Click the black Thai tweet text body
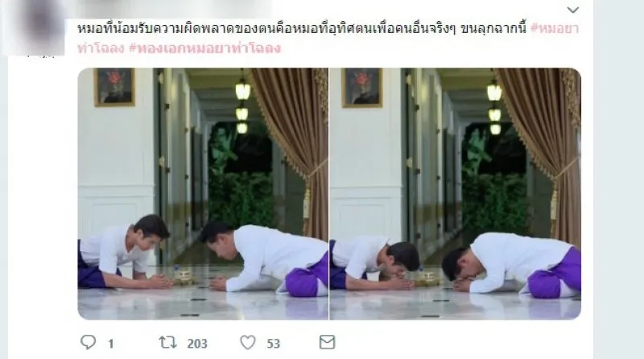The width and height of the screenshot is (644, 359). coord(302,29)
